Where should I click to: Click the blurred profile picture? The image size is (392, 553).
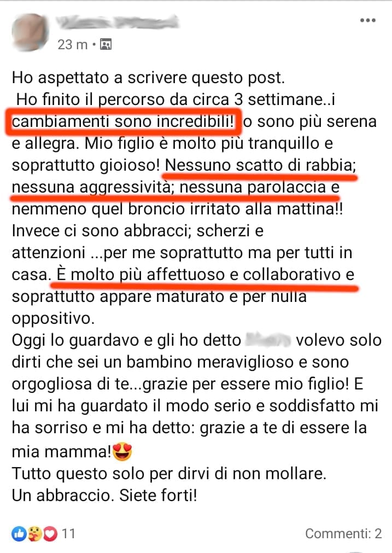click(30, 32)
